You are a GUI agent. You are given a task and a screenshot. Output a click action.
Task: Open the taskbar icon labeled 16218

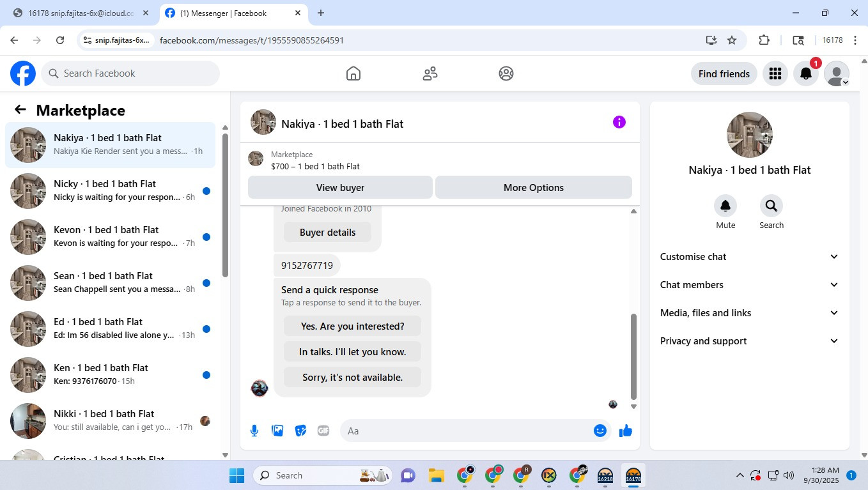(x=605, y=475)
